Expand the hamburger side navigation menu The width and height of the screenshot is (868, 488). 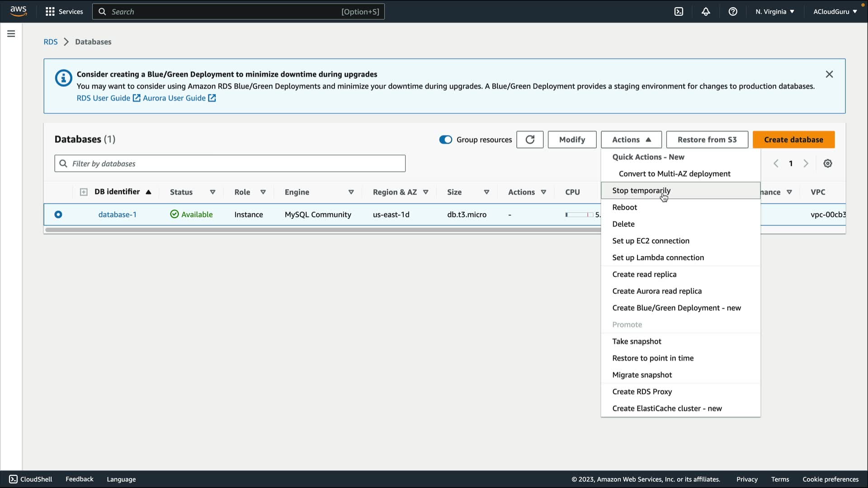(x=11, y=34)
